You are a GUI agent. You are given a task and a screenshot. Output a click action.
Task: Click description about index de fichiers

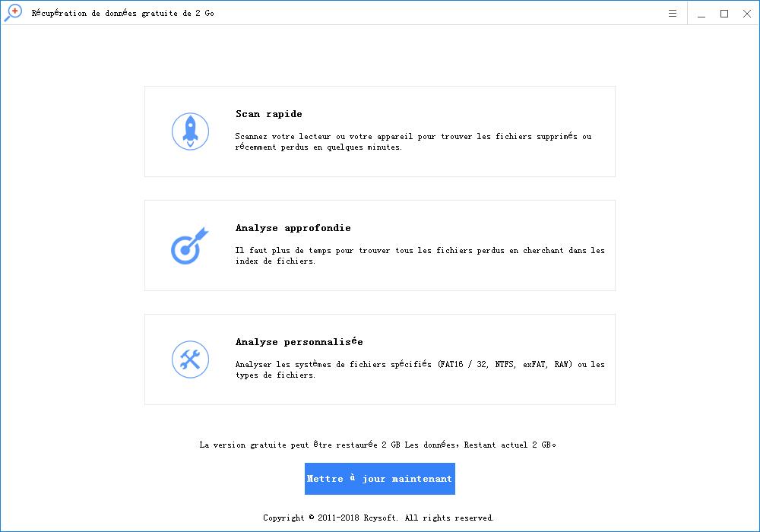click(x=420, y=255)
